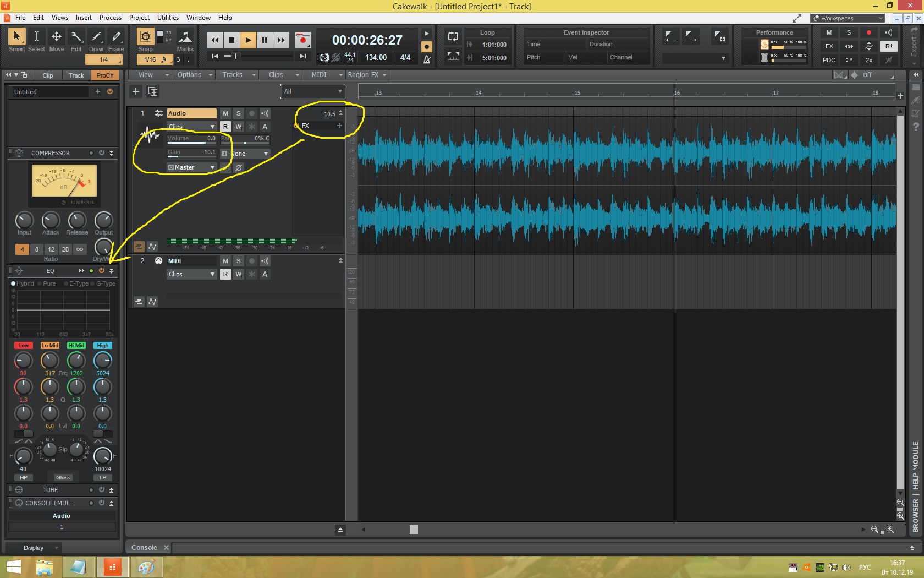Select the Smart tool

click(x=16, y=36)
